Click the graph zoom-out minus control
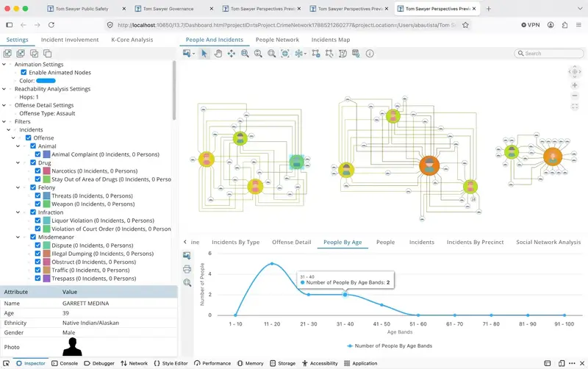Image resolution: width=588 pixels, height=369 pixels. [575, 96]
